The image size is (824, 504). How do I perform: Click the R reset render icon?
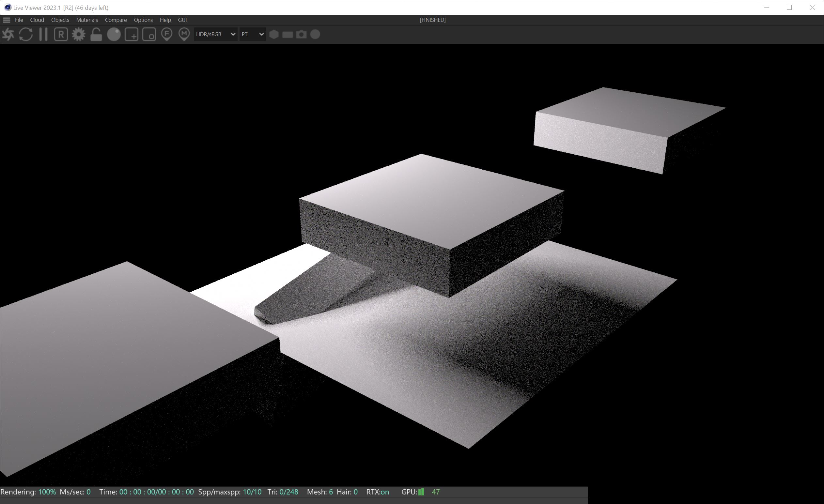click(x=61, y=35)
